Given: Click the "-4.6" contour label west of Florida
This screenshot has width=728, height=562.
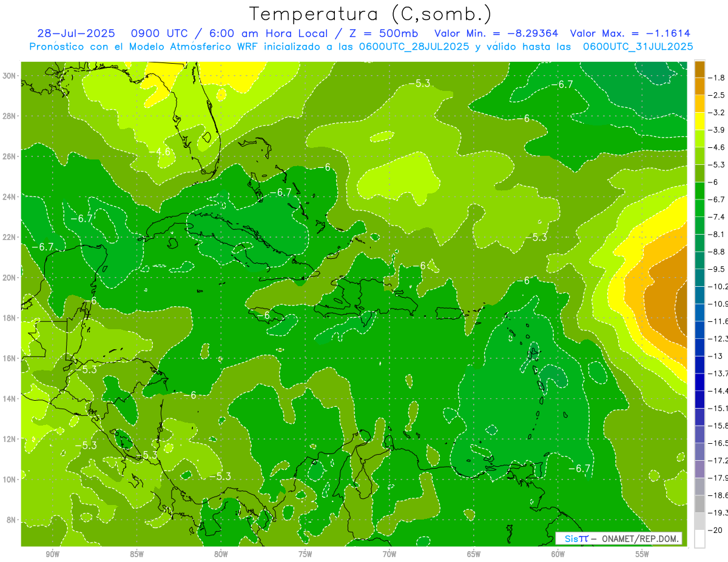Looking at the screenshot, I should pyautogui.click(x=161, y=152).
